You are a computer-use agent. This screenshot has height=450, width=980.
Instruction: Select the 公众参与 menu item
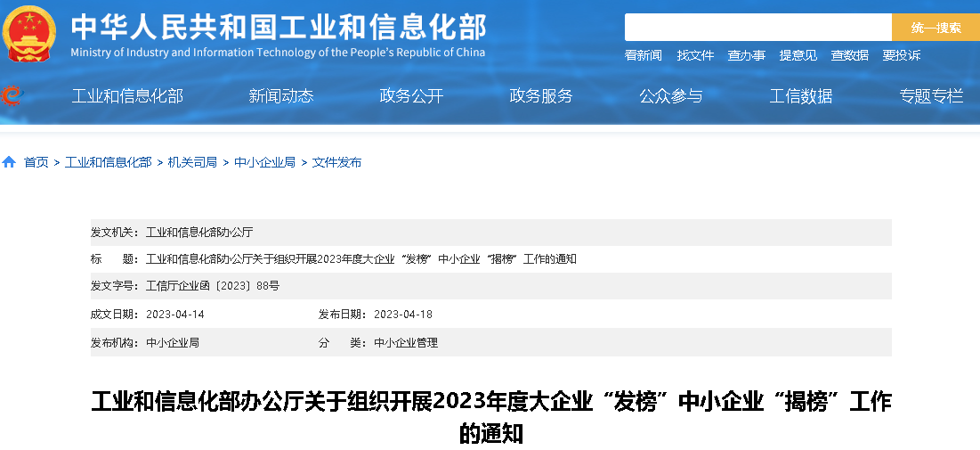[671, 96]
